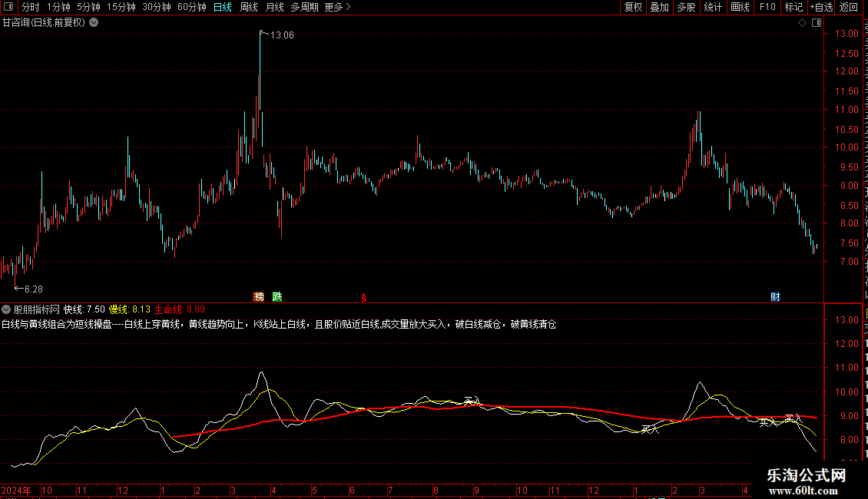
Task: Click the 10.00 label on the main price axis
Action: [x=846, y=147]
